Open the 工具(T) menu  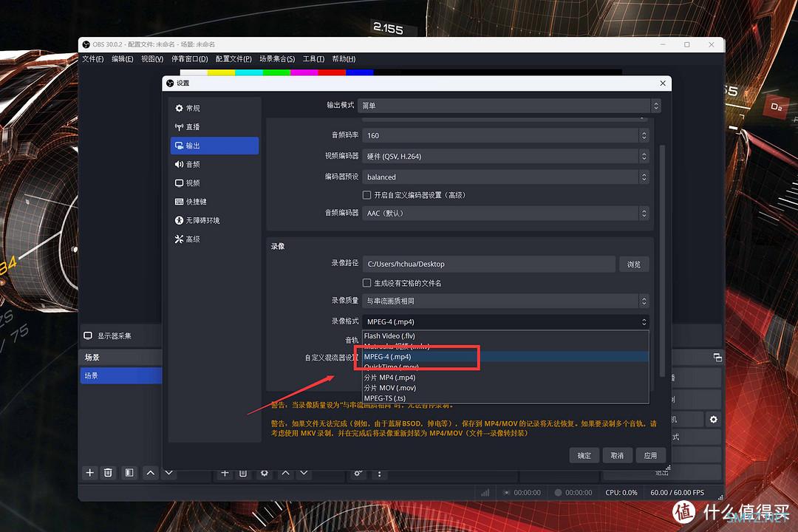pyautogui.click(x=313, y=59)
